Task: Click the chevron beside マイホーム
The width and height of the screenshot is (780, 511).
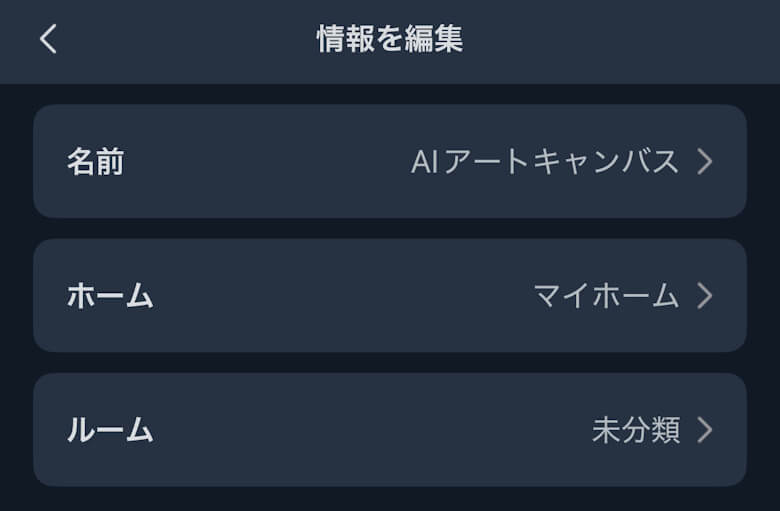Action: (x=705, y=295)
